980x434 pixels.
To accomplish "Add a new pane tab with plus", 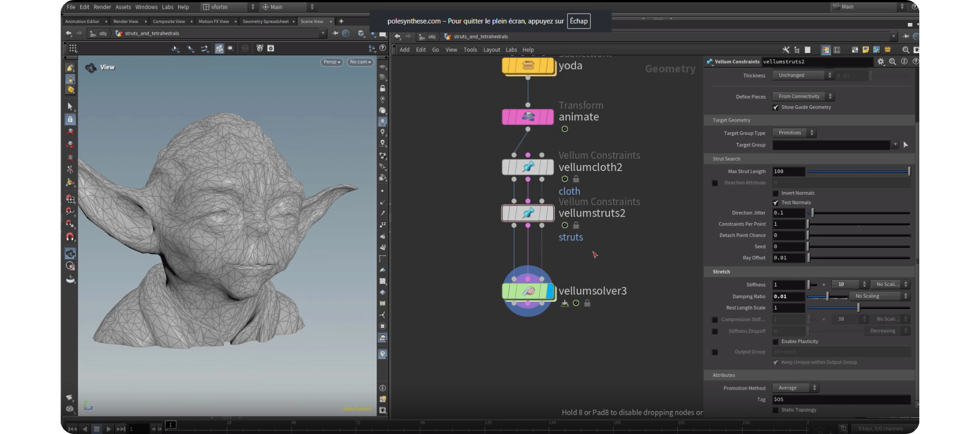I will pyautogui.click(x=341, y=21).
